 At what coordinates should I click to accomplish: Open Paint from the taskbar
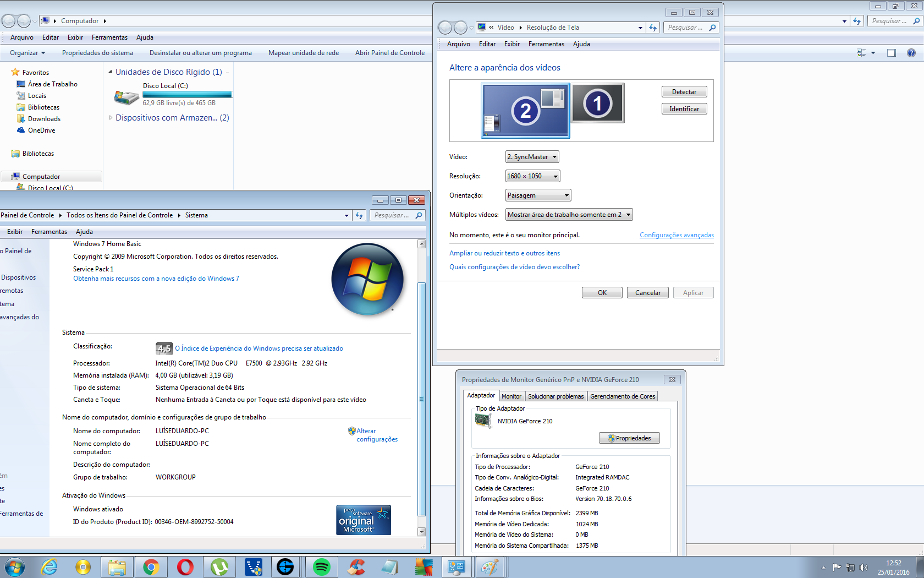click(x=490, y=567)
